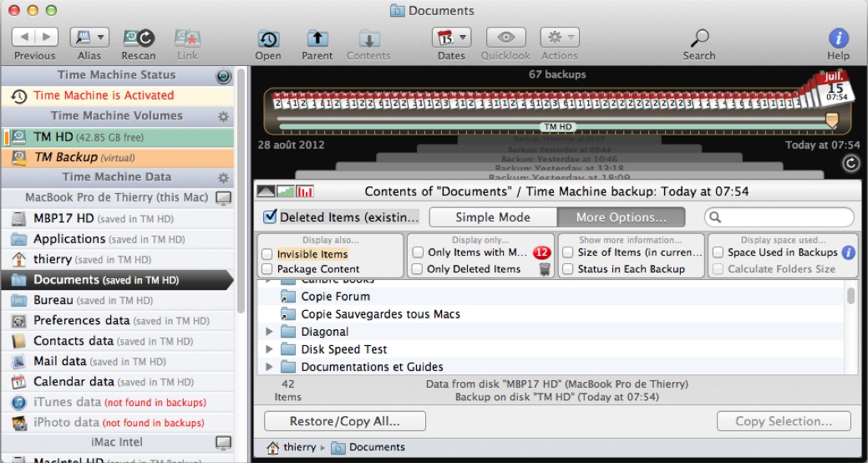Select Preferences data in sidebar

pyautogui.click(x=117, y=321)
